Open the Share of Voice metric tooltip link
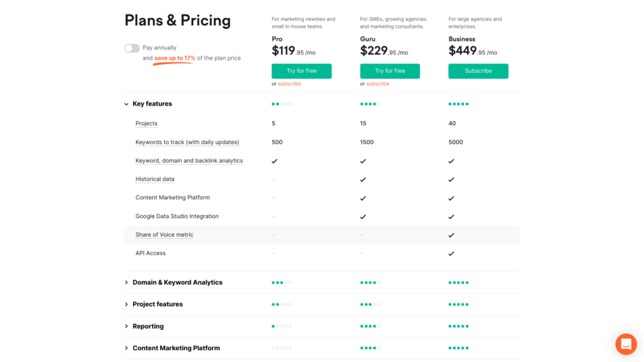644x362 pixels. (164, 235)
